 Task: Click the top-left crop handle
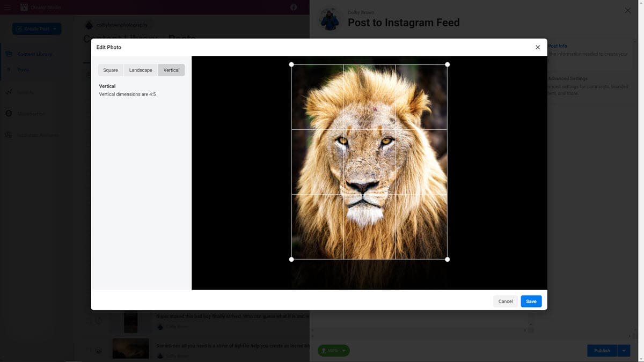[291, 64]
